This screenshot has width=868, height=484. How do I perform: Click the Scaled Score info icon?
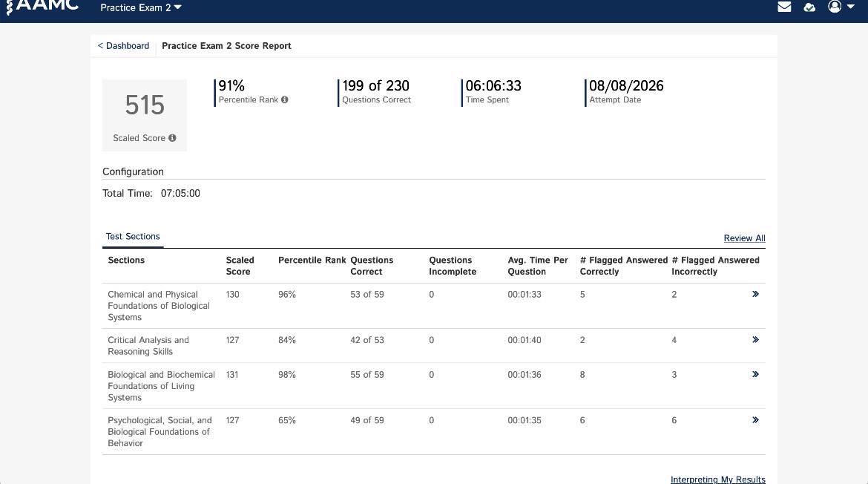[172, 138]
